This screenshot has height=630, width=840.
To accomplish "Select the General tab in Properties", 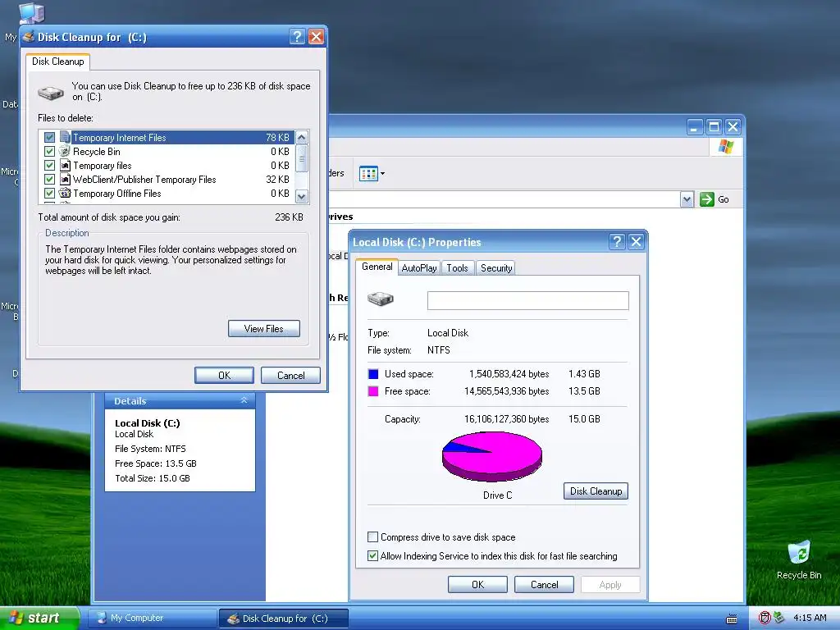I will [377, 267].
